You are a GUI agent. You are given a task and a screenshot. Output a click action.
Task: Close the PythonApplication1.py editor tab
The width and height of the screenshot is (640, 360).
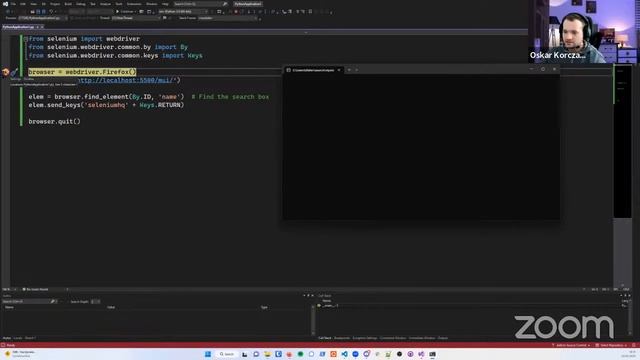pos(42,27)
